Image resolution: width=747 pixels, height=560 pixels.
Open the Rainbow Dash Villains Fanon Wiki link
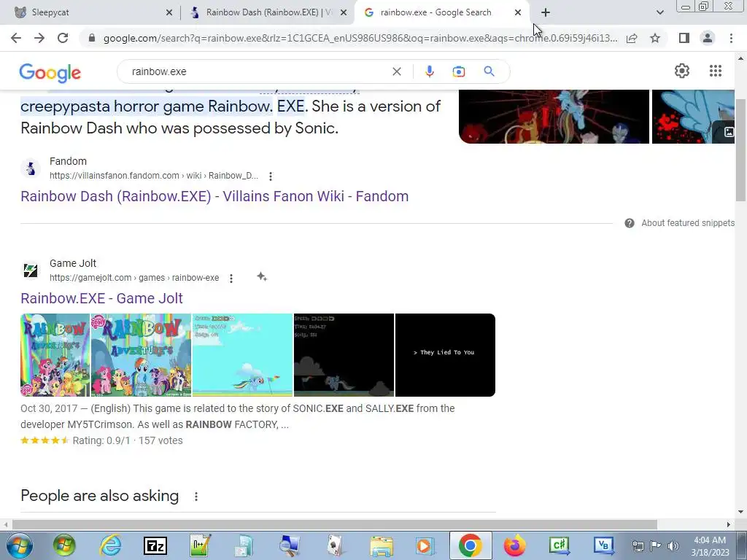coord(214,196)
